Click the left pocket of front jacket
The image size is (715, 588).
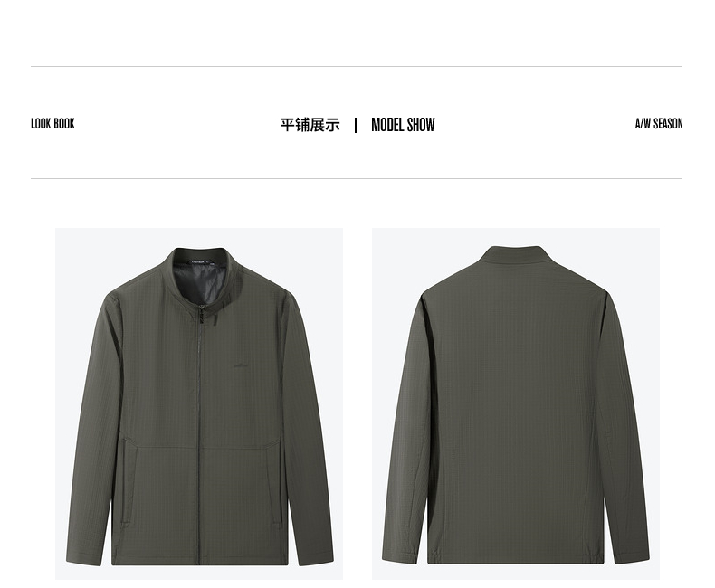tap(129, 481)
